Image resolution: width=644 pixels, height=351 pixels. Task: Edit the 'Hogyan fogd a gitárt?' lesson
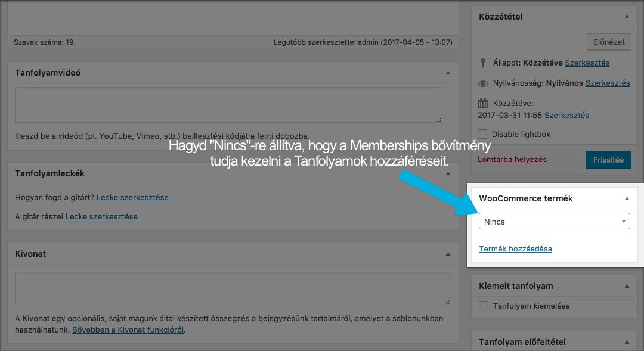pyautogui.click(x=132, y=197)
